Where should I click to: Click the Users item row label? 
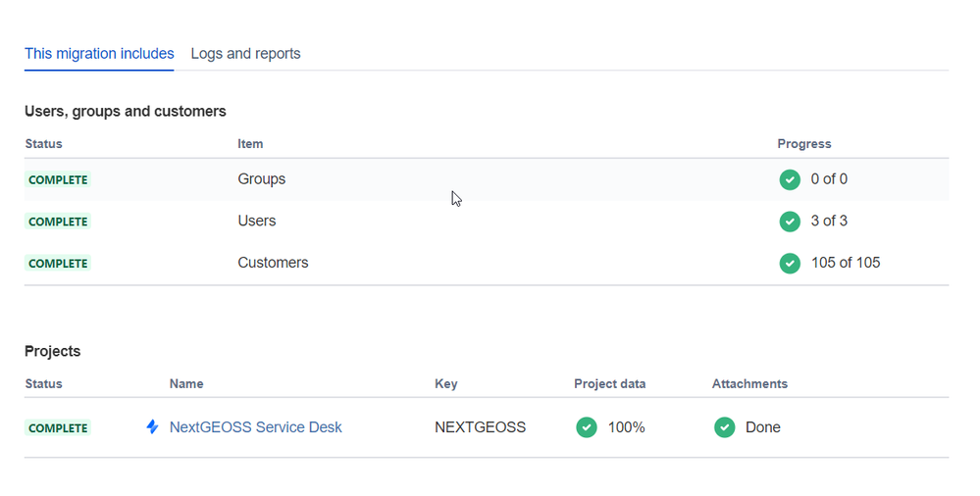point(257,222)
